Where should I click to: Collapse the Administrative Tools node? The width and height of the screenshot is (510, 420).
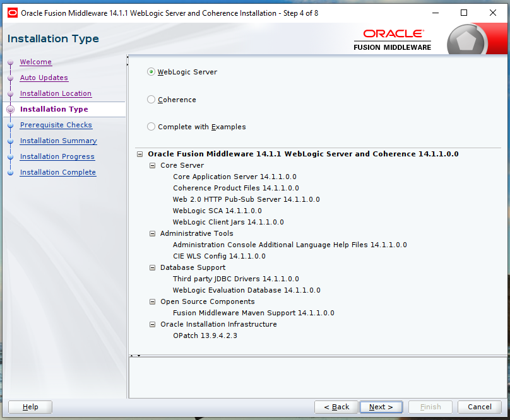tap(152, 234)
